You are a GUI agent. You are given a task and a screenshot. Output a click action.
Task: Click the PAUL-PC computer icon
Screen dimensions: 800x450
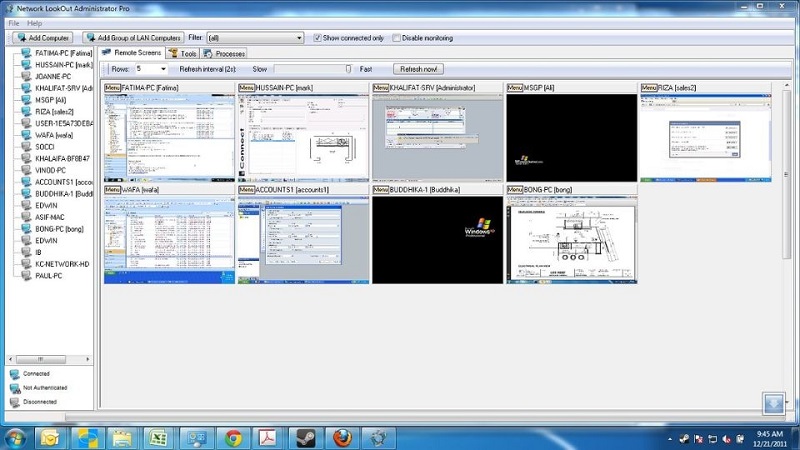[25, 276]
